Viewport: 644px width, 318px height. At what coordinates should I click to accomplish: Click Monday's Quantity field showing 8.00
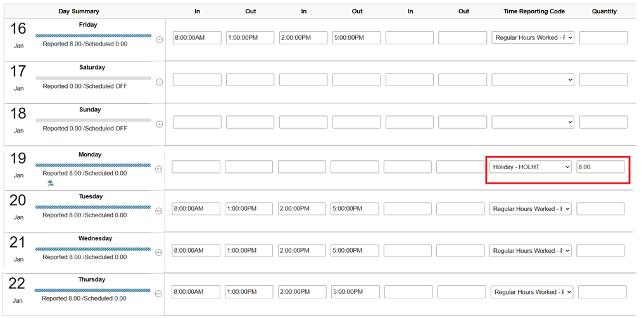pyautogui.click(x=600, y=167)
